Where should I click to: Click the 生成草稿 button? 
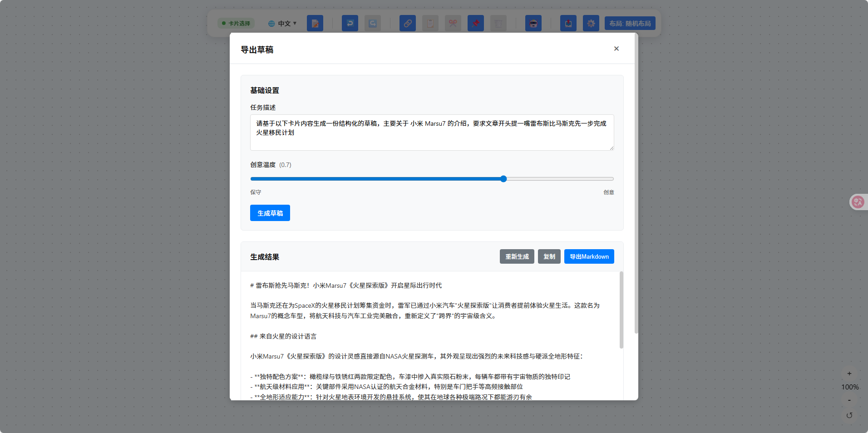[270, 213]
